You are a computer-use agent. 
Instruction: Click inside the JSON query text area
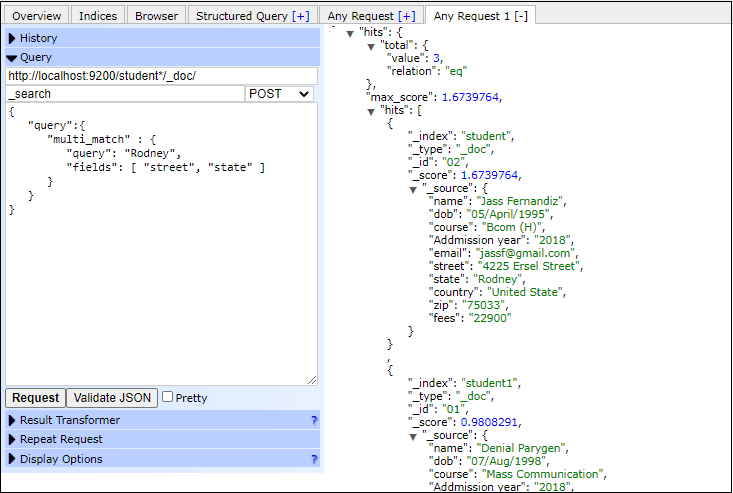point(161,244)
